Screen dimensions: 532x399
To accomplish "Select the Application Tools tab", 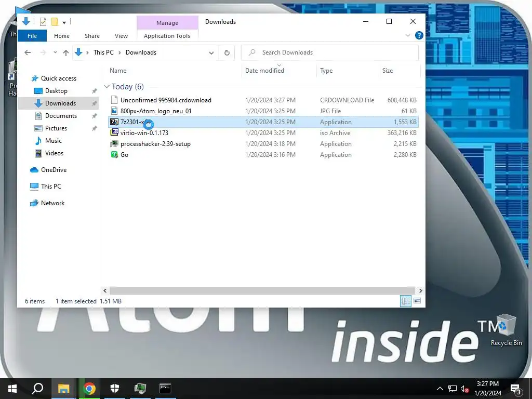I will click(167, 36).
